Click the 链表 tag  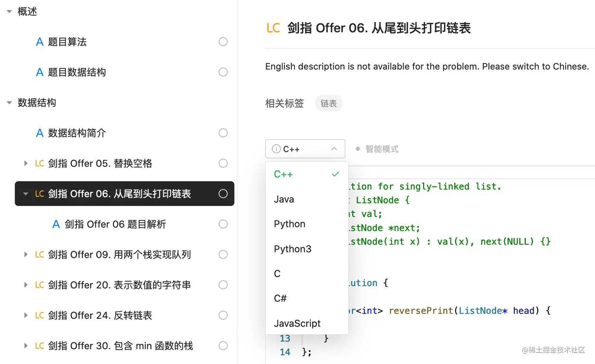329,103
